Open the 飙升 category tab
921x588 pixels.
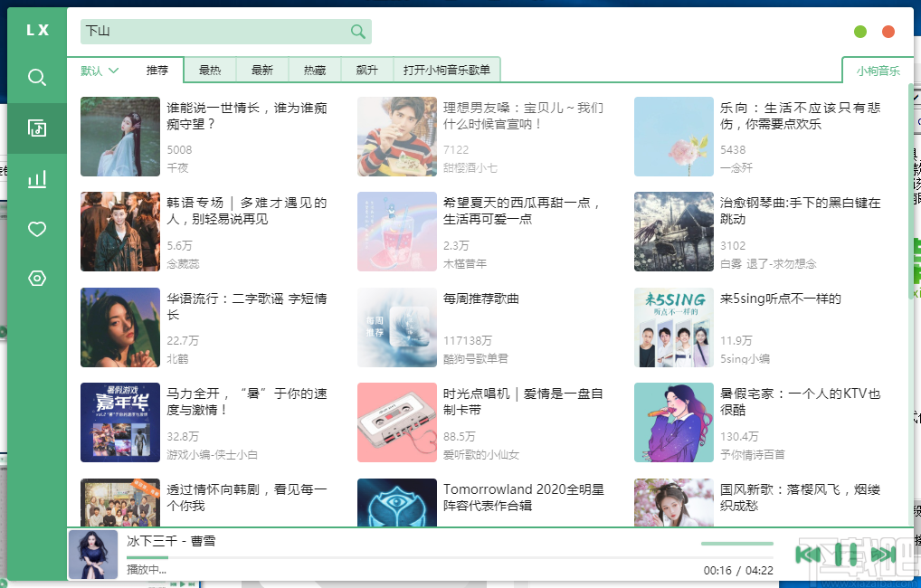tap(365, 69)
